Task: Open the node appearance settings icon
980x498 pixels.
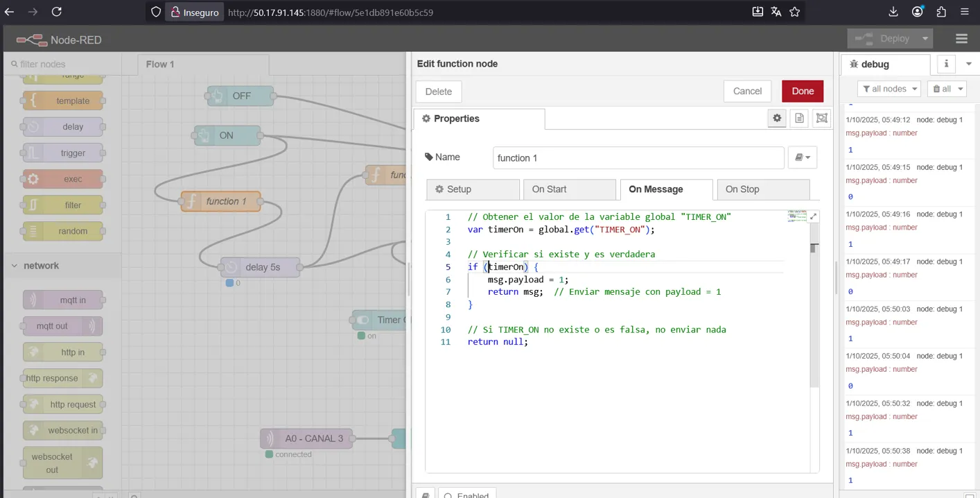Action: click(x=821, y=119)
